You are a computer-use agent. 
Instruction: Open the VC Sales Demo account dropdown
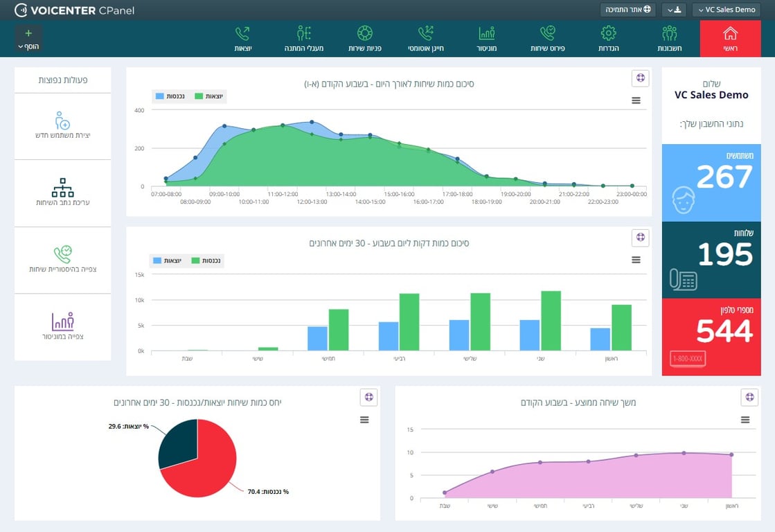pos(726,10)
